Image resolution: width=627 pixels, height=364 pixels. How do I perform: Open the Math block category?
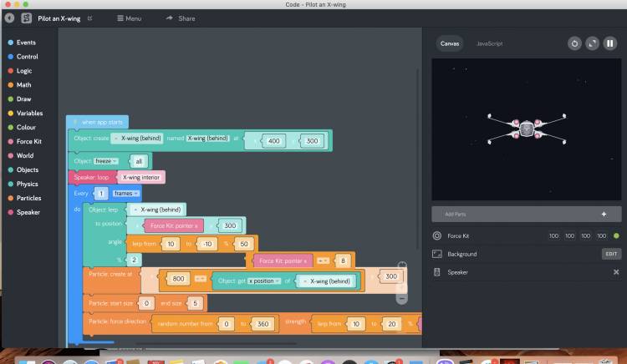point(19,84)
